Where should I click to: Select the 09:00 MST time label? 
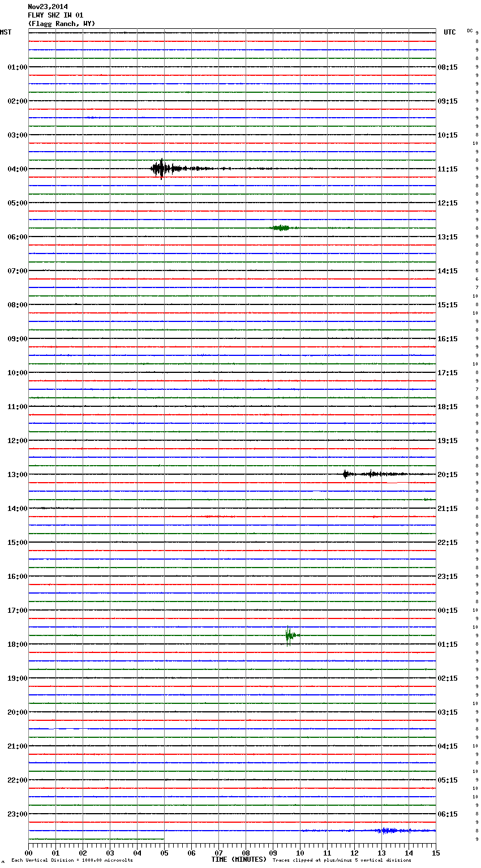coord(18,339)
